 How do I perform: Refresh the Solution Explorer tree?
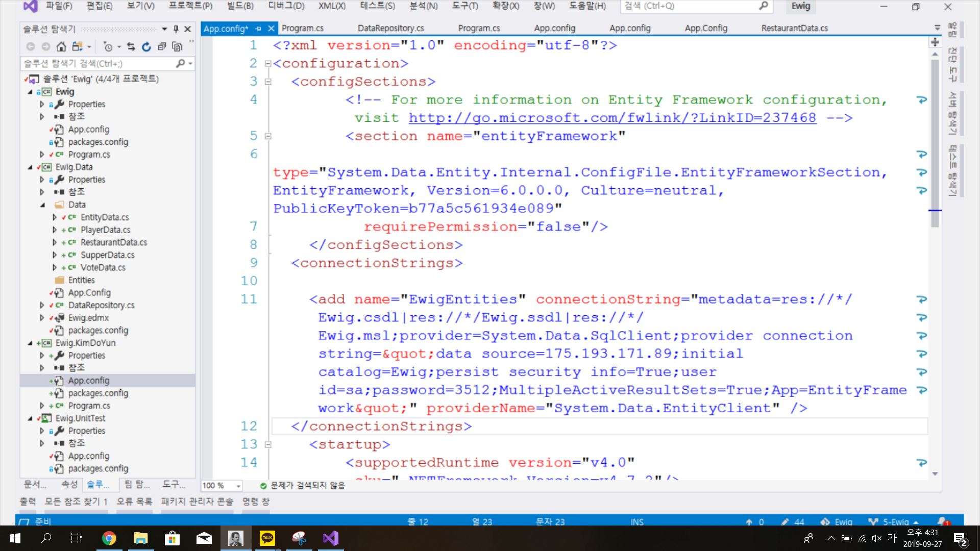point(146,47)
